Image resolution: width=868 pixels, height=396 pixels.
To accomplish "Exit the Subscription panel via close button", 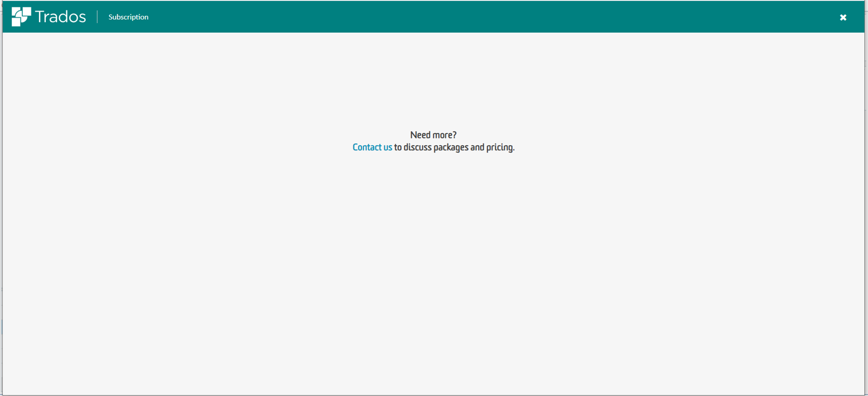I will click(843, 17).
